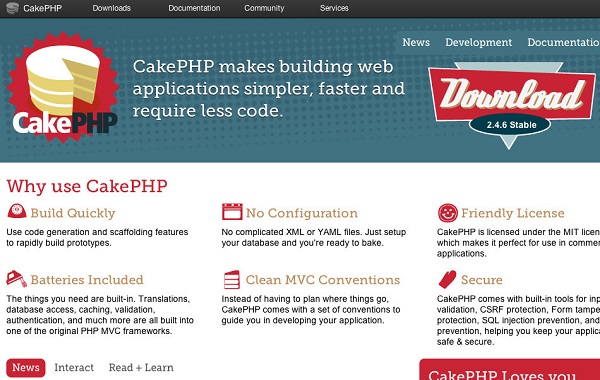The width and height of the screenshot is (600, 380).
Task: Click the Friendly License heading
Action: (512, 213)
